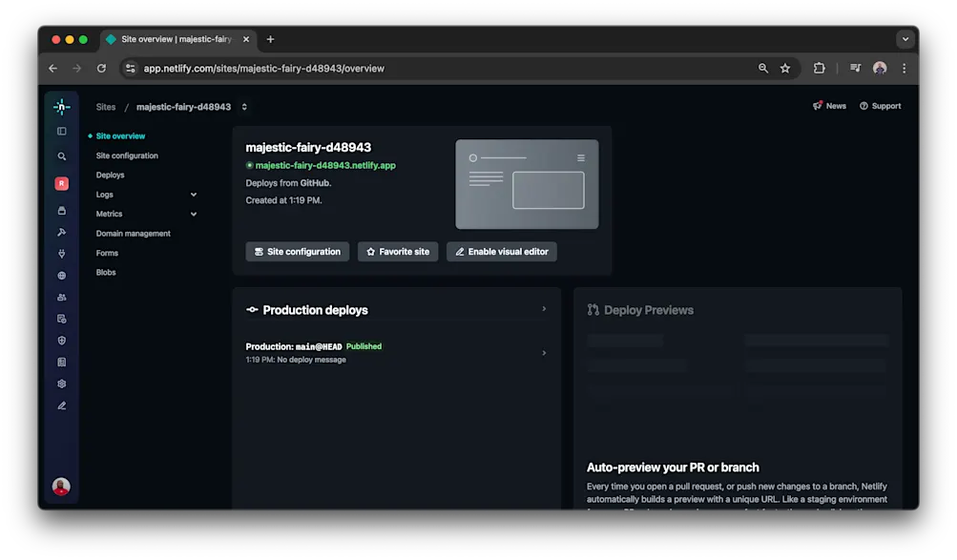Open security via the shield icon
This screenshot has width=957, height=560.
[61, 340]
